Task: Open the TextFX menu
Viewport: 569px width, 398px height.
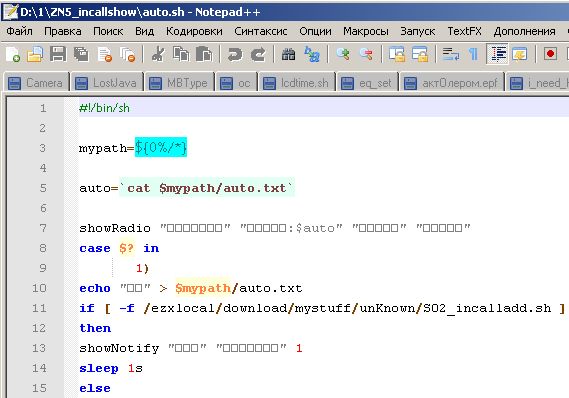Action: 464,31
